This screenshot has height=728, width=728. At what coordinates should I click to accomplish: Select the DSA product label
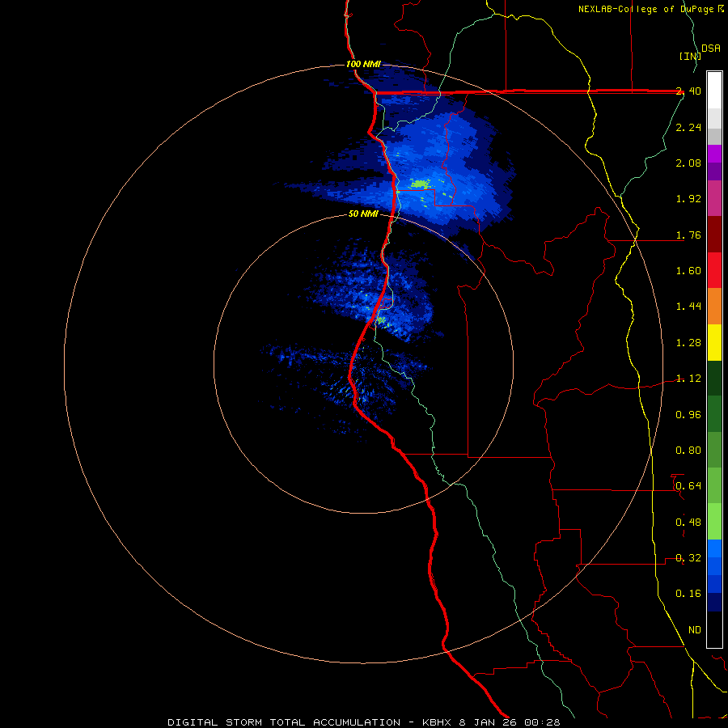[x=711, y=49]
